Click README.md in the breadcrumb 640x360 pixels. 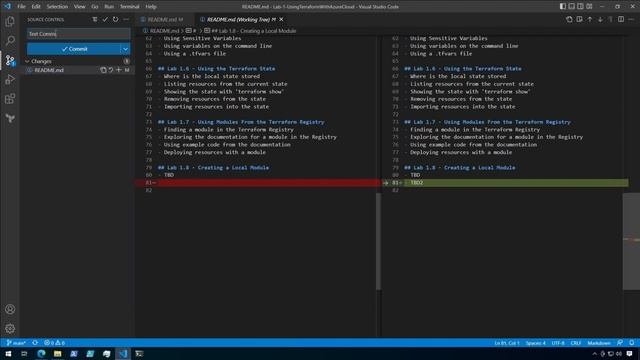click(x=164, y=31)
